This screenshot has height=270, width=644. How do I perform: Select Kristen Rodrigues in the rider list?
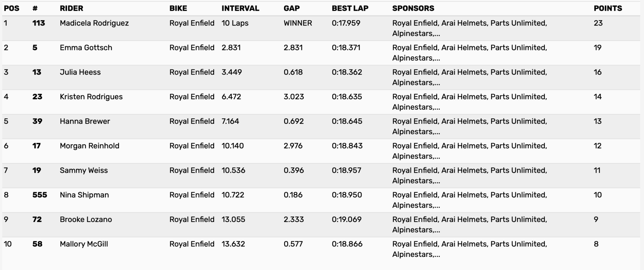(91, 97)
